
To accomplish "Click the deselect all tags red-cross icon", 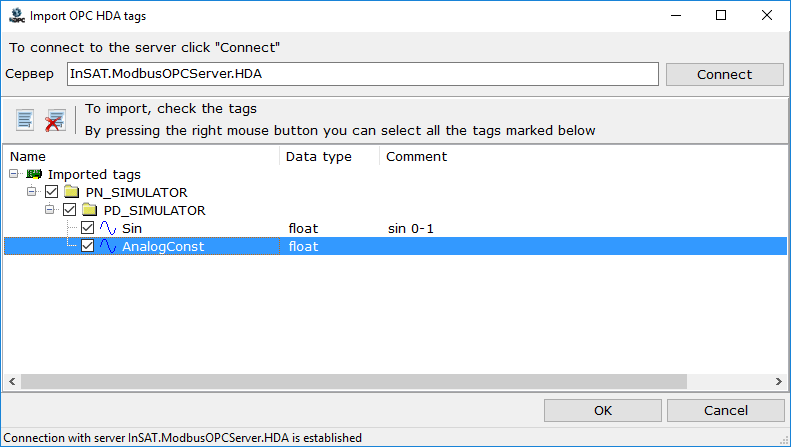I will pos(55,120).
